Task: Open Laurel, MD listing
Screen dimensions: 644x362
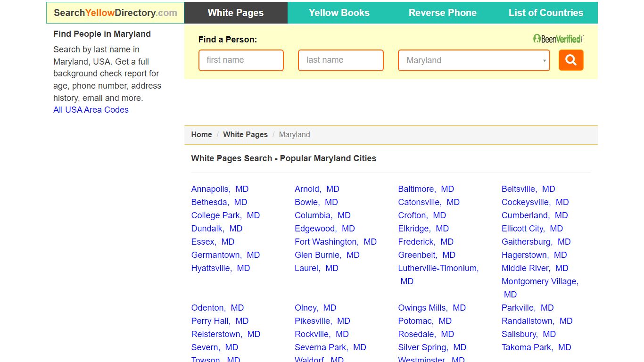Action: (316, 268)
